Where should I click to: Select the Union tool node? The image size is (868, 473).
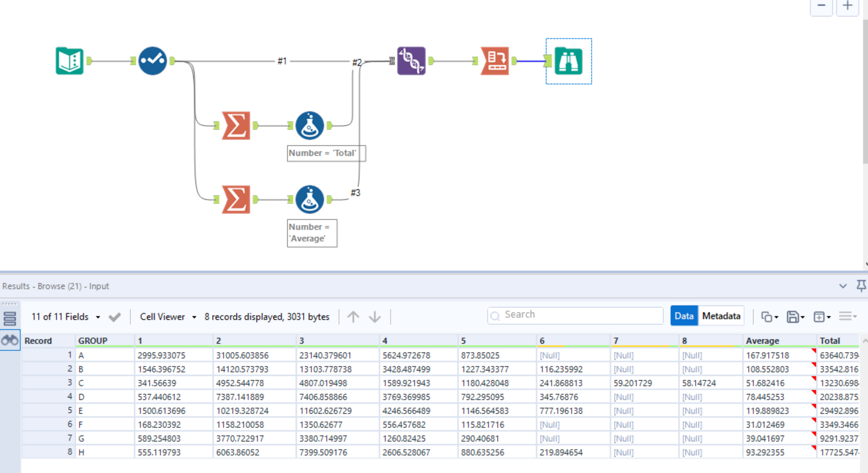[x=411, y=61]
